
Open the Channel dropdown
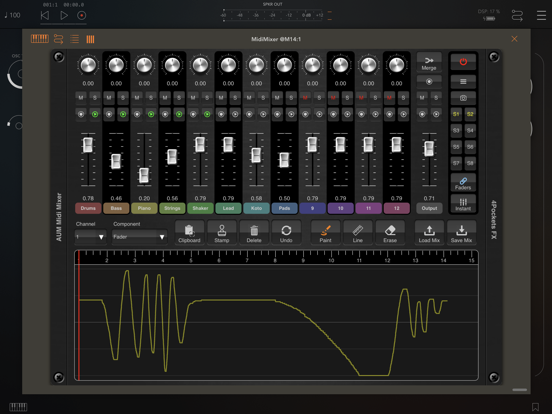click(90, 237)
